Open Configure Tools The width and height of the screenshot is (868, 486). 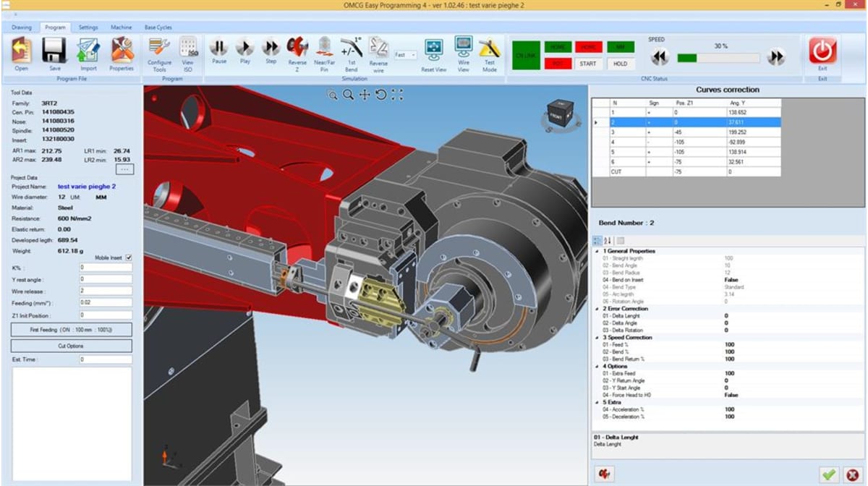160,47
